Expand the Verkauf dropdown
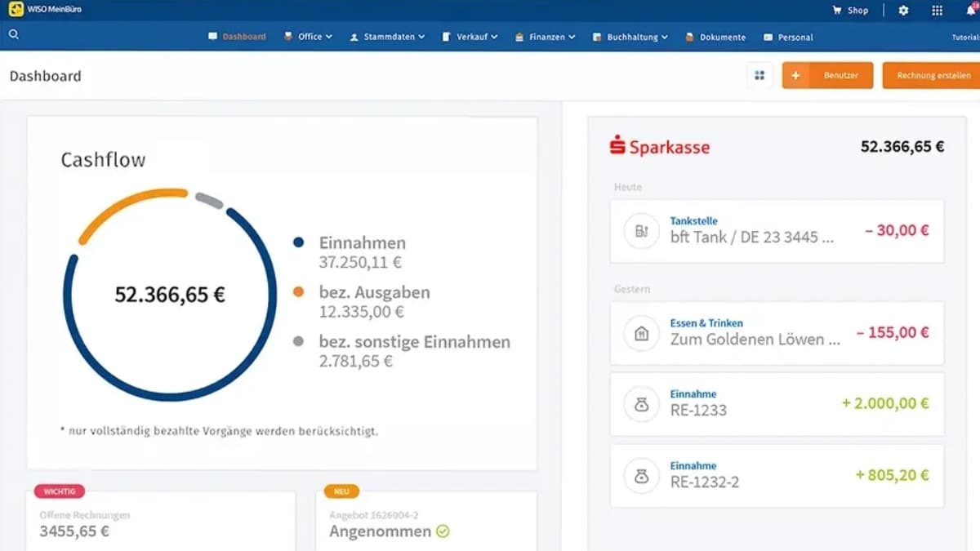Viewport: 980px width, 551px height. [470, 37]
